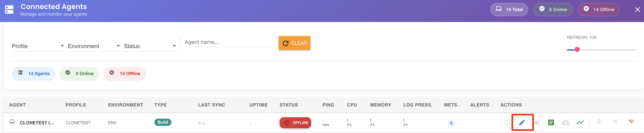The width and height of the screenshot is (644, 133).
Task: Click the grey eye icon for CLONETEST
Action: 615,122
